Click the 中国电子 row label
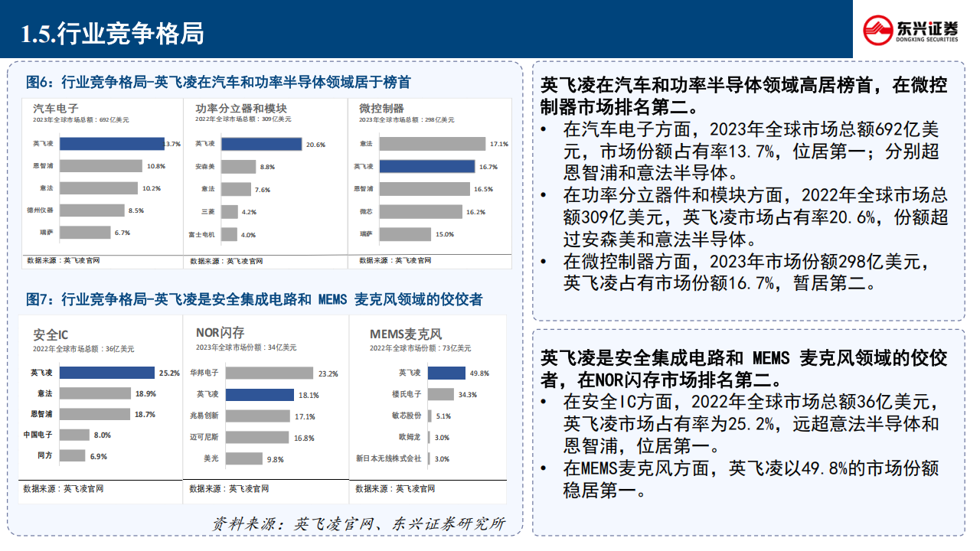This screenshot has height=551, width=980. [39, 435]
